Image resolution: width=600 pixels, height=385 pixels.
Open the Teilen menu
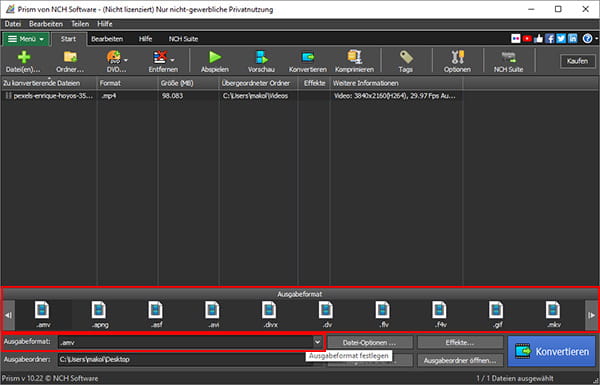(x=80, y=24)
